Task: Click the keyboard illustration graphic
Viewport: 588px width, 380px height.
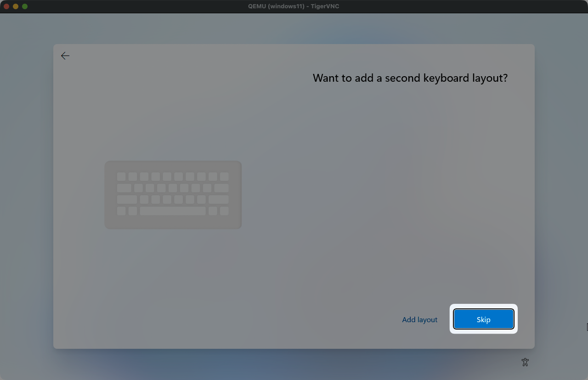Action: click(173, 195)
